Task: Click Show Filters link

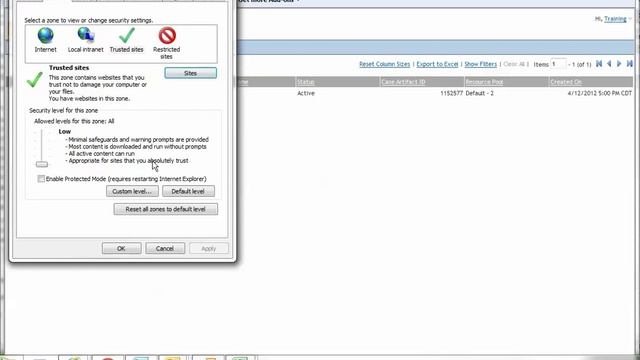Action: (x=480, y=64)
